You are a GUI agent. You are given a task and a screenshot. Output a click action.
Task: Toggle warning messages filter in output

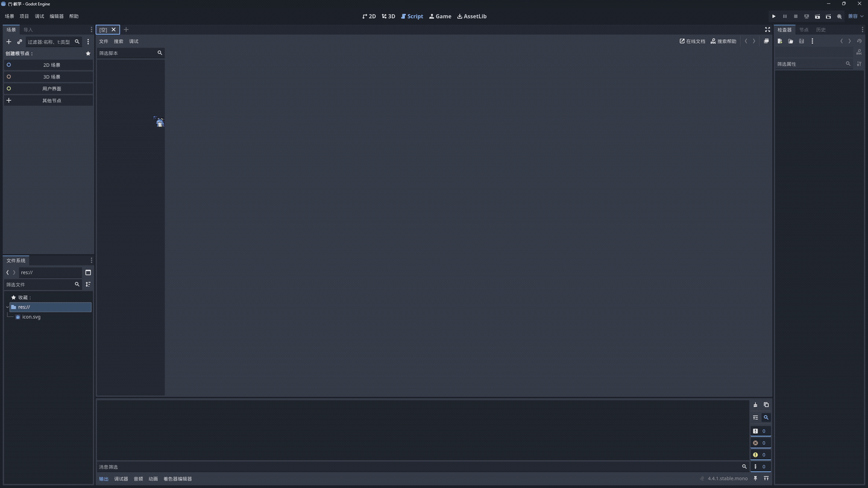(x=760, y=455)
